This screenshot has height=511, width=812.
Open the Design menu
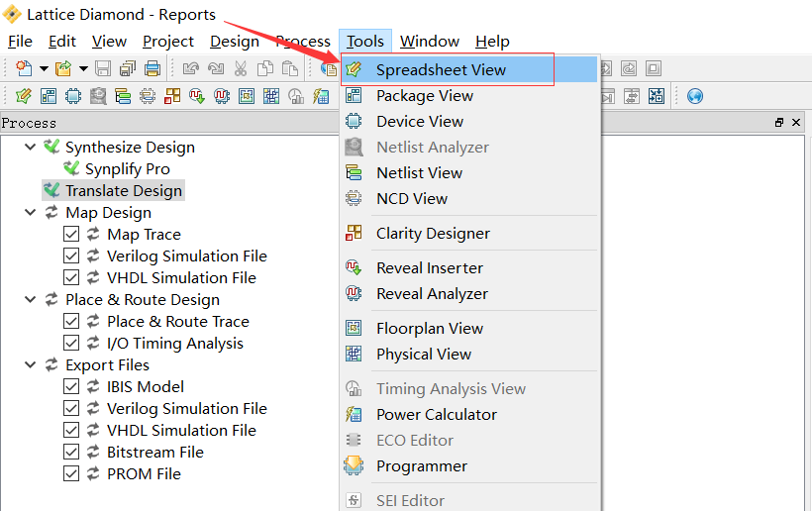pos(234,41)
